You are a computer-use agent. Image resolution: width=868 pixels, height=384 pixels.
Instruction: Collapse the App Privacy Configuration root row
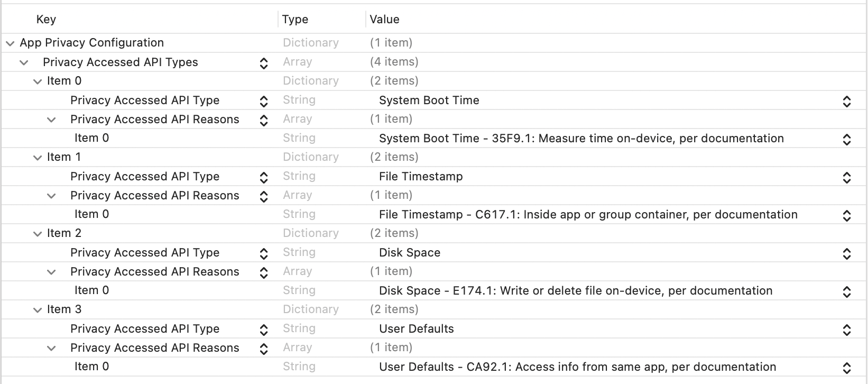coord(10,43)
